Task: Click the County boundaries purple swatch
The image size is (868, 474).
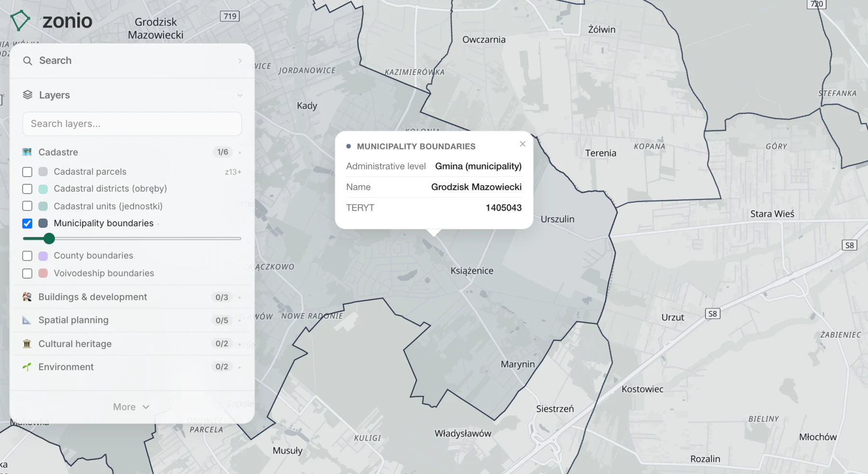Action: click(x=43, y=256)
